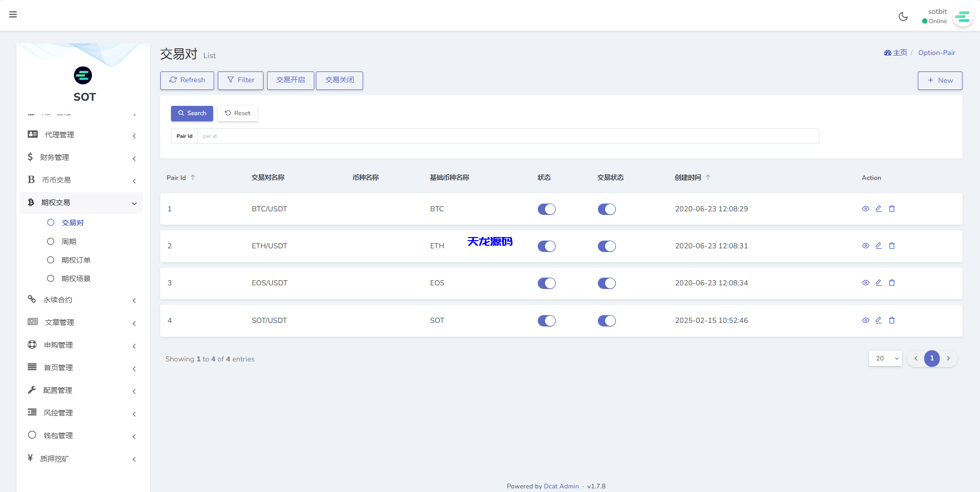Open the hamburger sidebar menu
This screenshot has width=980, height=492.
click(x=13, y=14)
